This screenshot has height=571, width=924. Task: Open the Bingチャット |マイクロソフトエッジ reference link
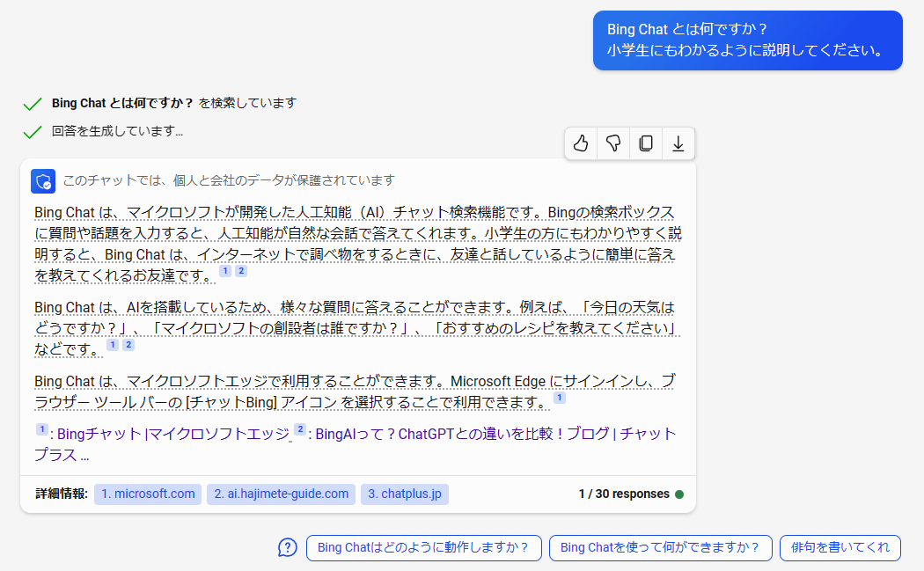click(x=173, y=435)
